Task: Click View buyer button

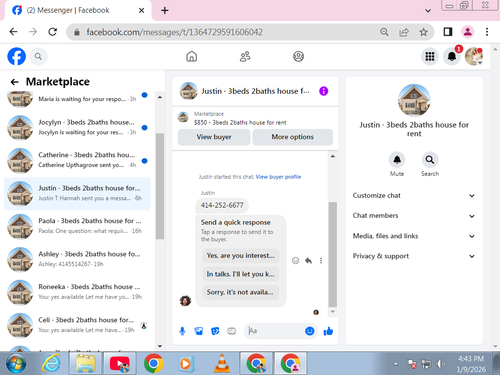Action: click(214, 137)
